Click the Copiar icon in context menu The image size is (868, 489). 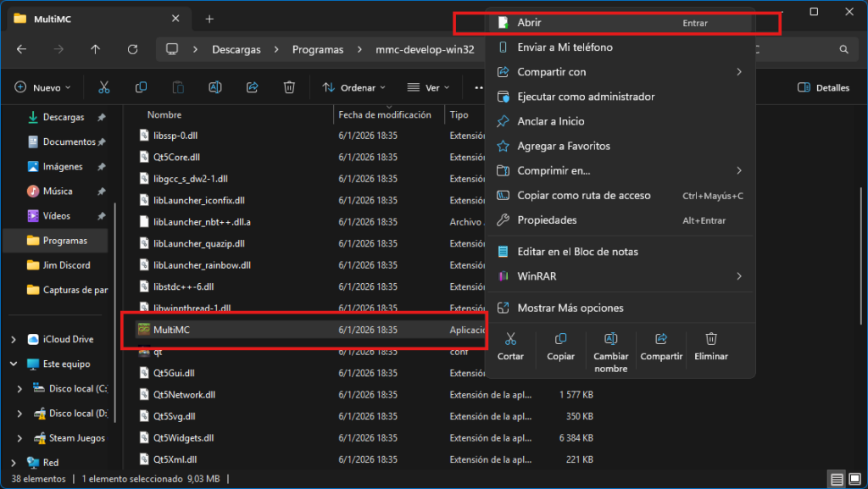tap(560, 339)
